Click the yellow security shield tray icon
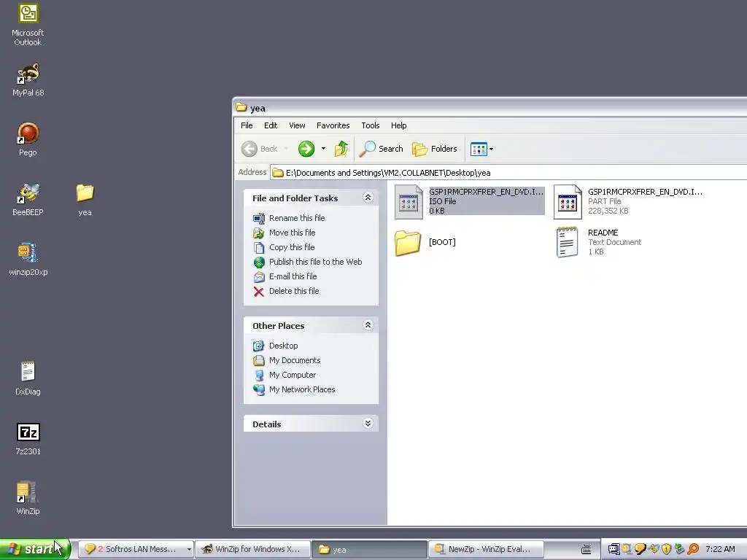 pyautogui.click(x=667, y=550)
